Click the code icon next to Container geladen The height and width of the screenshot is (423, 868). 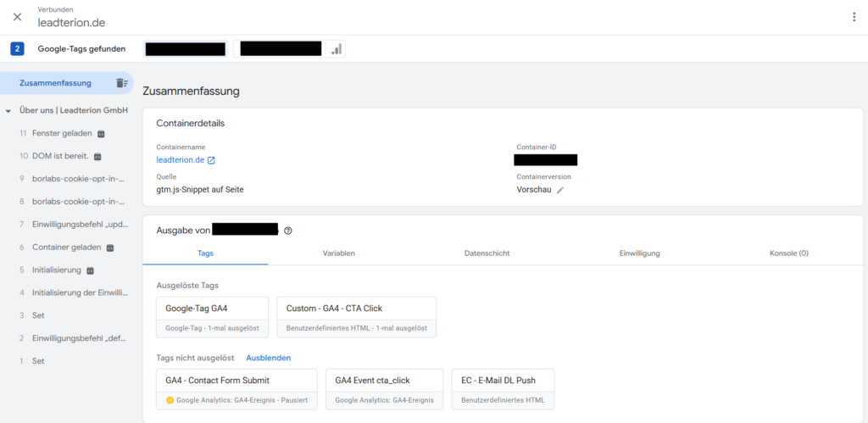pyautogui.click(x=109, y=248)
